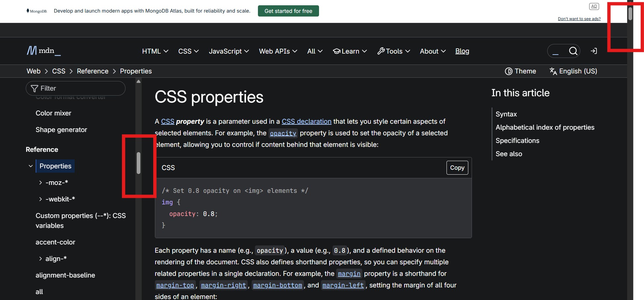Open the CSS declaration link
The height and width of the screenshot is (300, 644).
click(x=306, y=121)
